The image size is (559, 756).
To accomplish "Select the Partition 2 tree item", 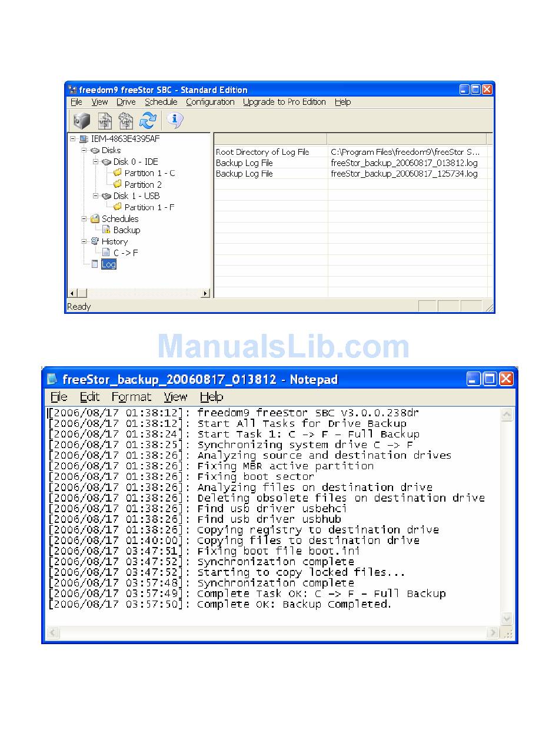I will tap(143, 184).
